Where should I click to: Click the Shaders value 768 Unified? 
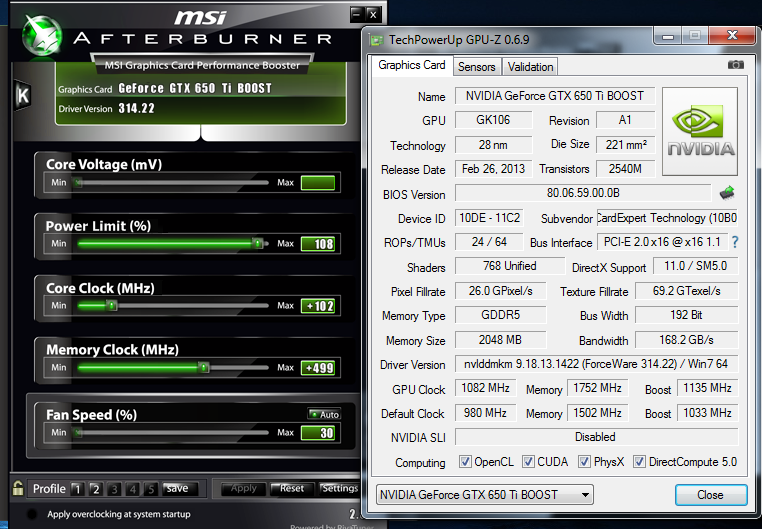coord(510,266)
